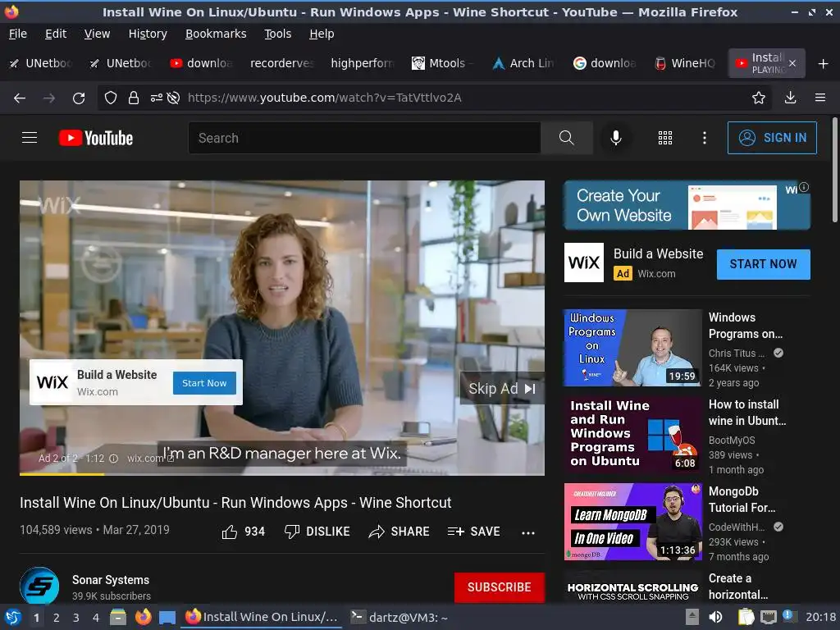Reload the page with the refresh icon
Viewport: 840px width, 630px height.
tap(79, 98)
